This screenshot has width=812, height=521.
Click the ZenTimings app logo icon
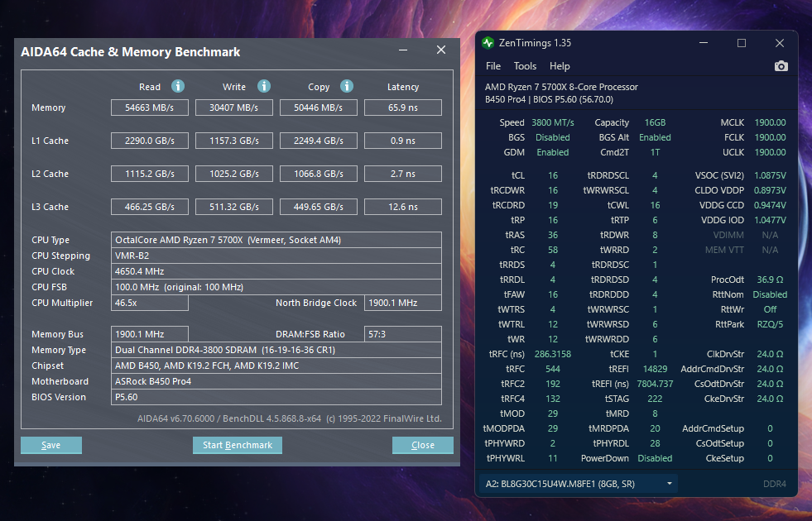(488, 43)
